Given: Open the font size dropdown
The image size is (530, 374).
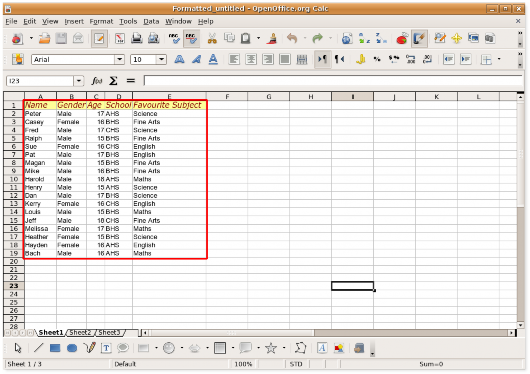Looking at the screenshot, I should click(x=162, y=60).
